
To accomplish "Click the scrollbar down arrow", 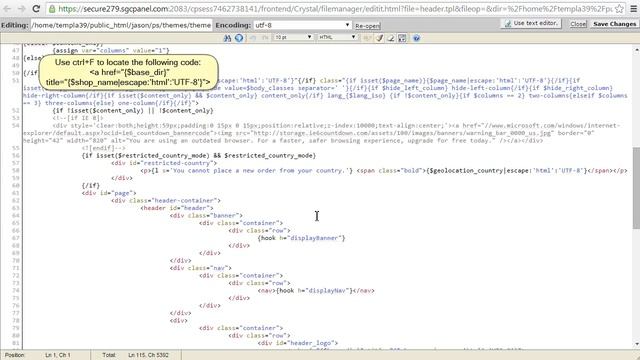I will pyautogui.click(x=636, y=344).
